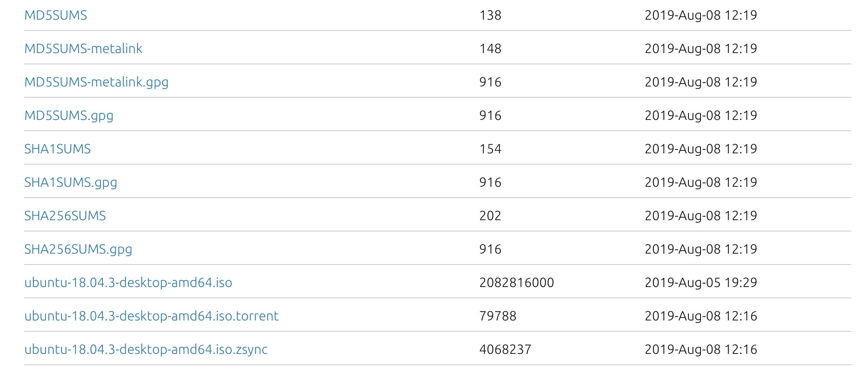
Task: Click the size 148 beside MD5SUMS-metalink
Action: pyautogui.click(x=490, y=49)
